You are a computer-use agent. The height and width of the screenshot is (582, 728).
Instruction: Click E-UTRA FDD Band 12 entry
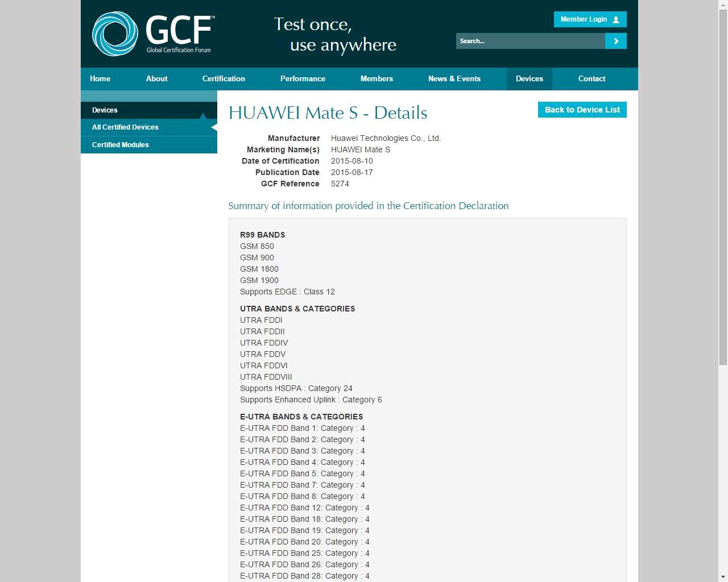tap(305, 508)
